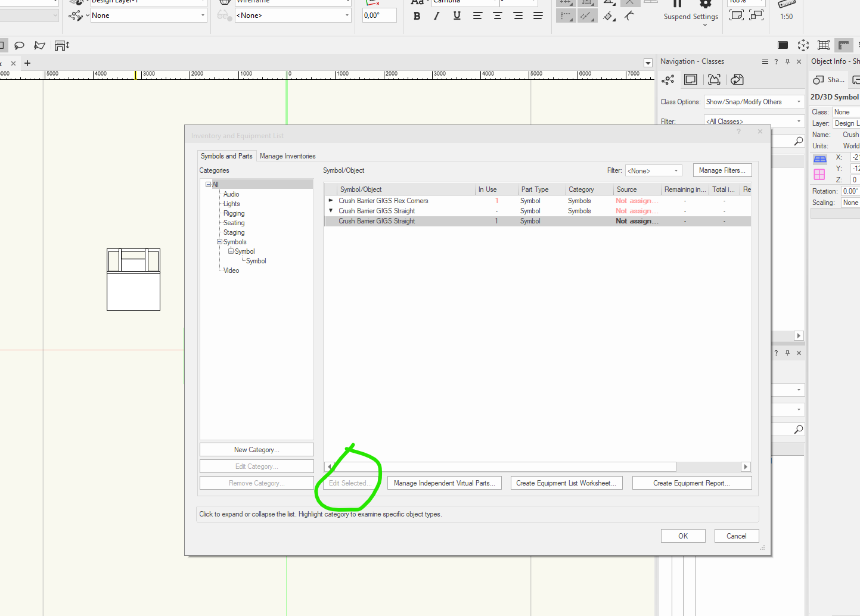Click the fit-to-page-area icon in top toolbar
Image resolution: width=860 pixels, height=616 pixels.
click(737, 16)
